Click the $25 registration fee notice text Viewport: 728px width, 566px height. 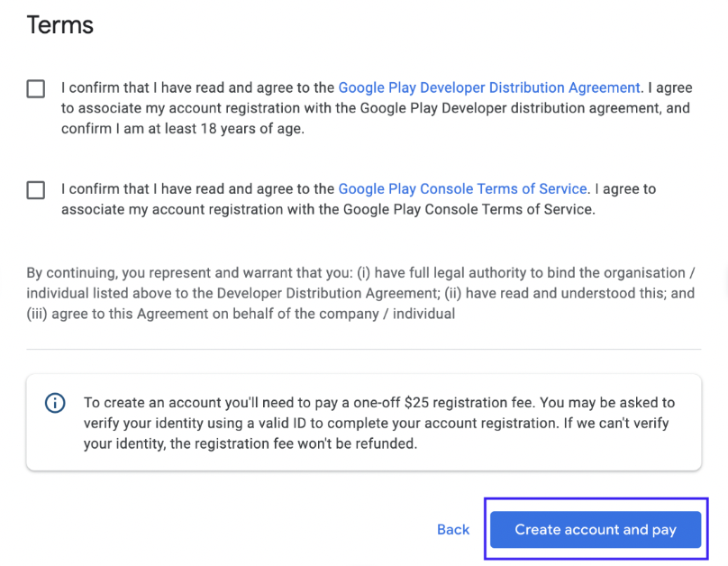coord(379,423)
